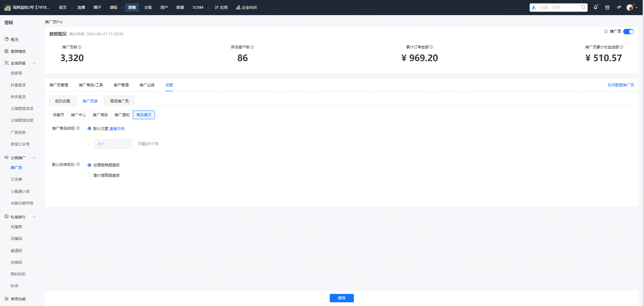Switch to the 客户管理 tab
Viewport: 644px width, 306px height.
coord(121,85)
